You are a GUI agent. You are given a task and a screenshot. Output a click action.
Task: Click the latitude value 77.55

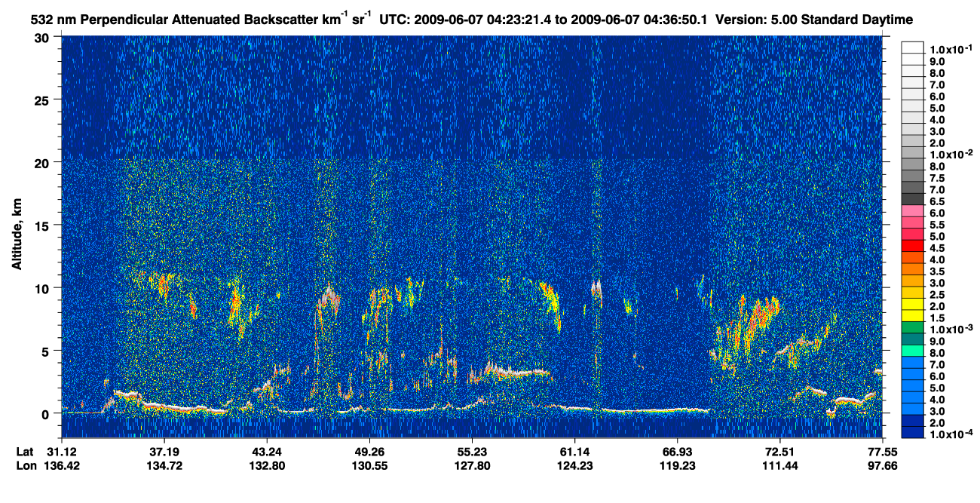pyautogui.click(x=883, y=452)
